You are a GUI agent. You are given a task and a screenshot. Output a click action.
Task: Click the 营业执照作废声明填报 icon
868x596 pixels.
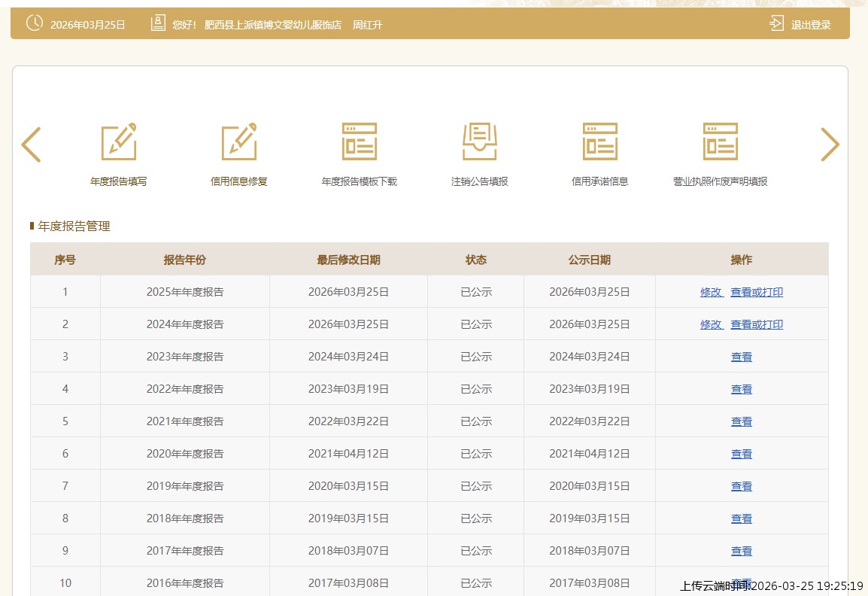(721, 141)
